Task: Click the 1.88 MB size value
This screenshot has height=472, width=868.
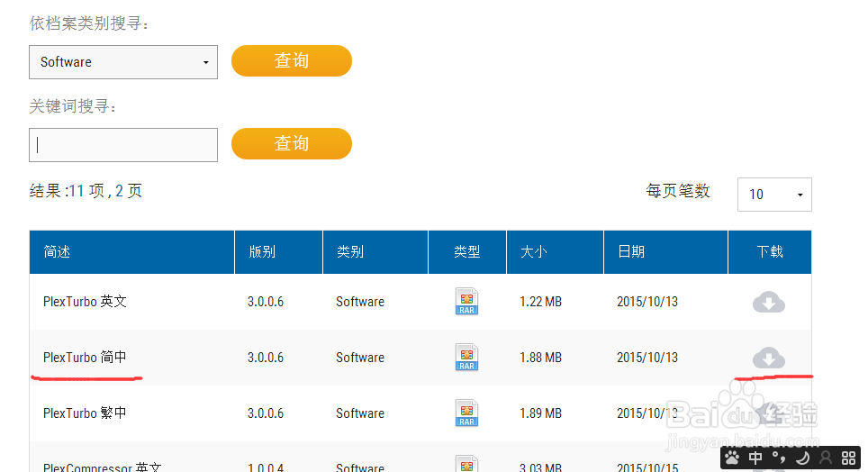Action: tap(540, 358)
